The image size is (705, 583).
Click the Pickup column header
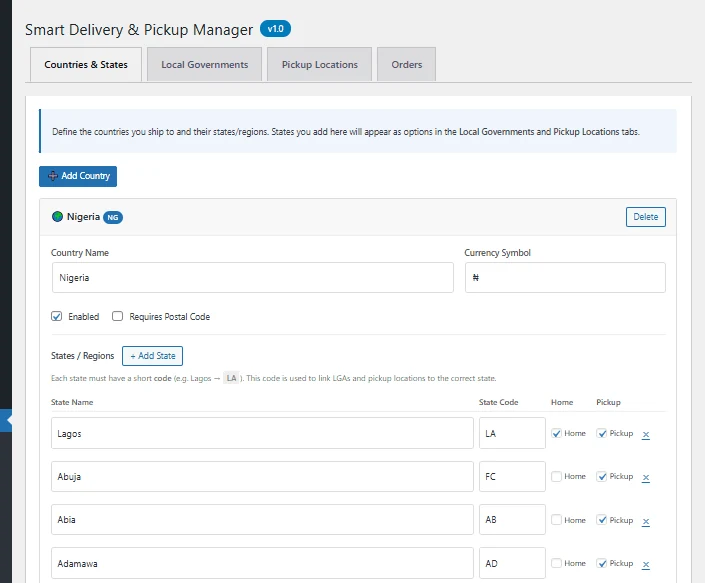pyautogui.click(x=608, y=402)
